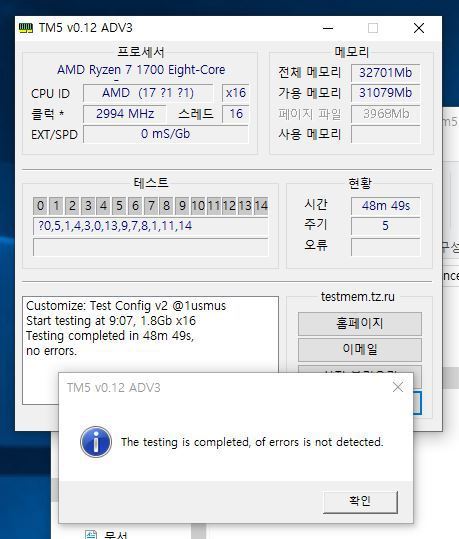Select test block number 3
Image resolution: width=459 pixels, height=539 pixels.
click(x=88, y=206)
